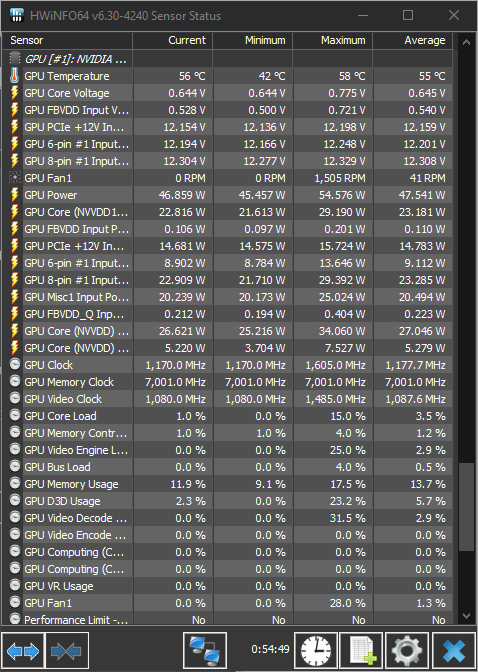This screenshot has width=478, height=672.
Task: Select the GPU Clock row label
Action: coord(48,365)
